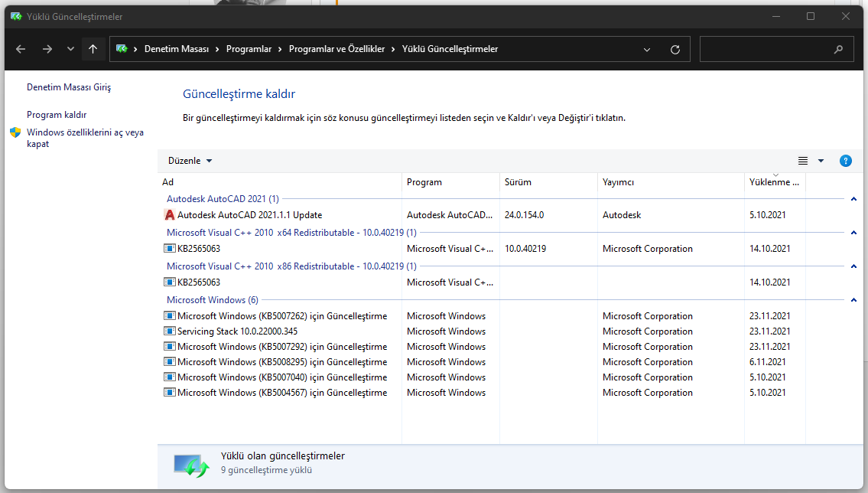Click the Servicing Stack 10.0.22000.345 icon
Screen dimensions: 868x493
click(x=169, y=331)
